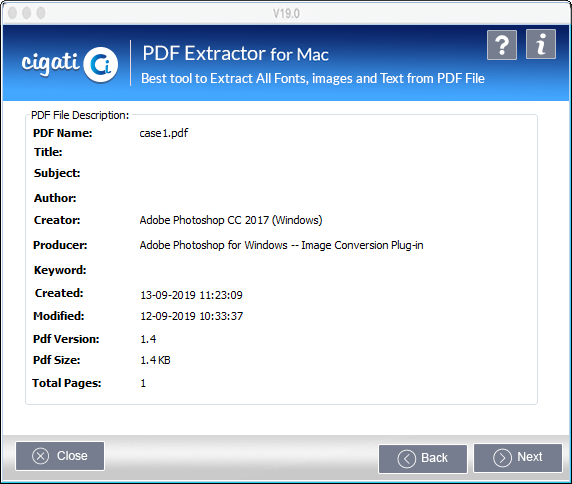Image resolution: width=572 pixels, height=484 pixels.
Task: Click the Keyword label
Action: (60, 270)
